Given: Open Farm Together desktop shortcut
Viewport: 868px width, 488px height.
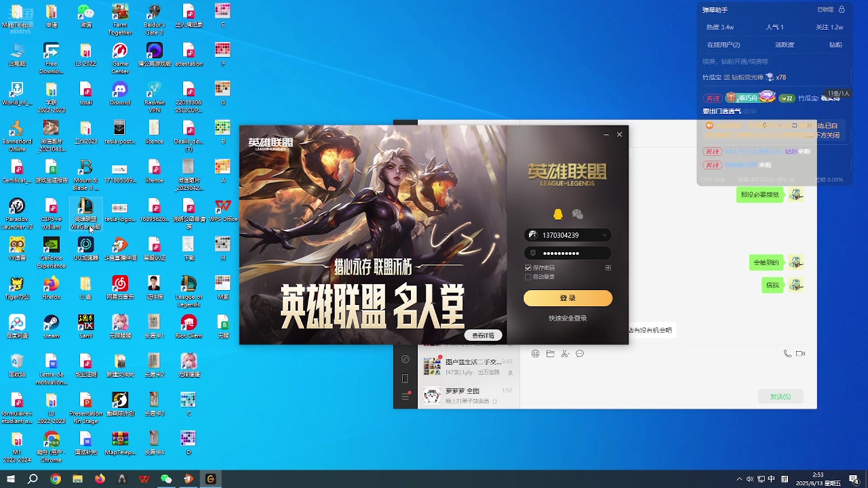Looking at the screenshot, I should (120, 19).
